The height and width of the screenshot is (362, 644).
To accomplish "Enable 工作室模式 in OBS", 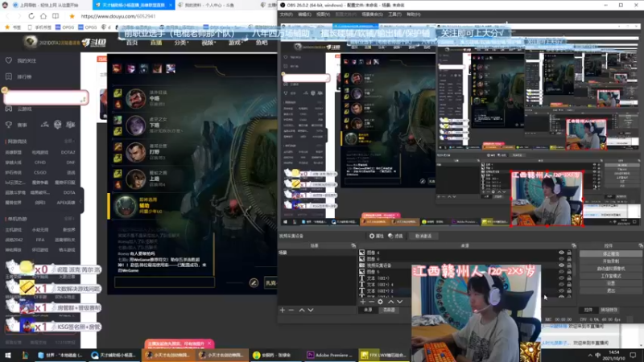I will (611, 276).
